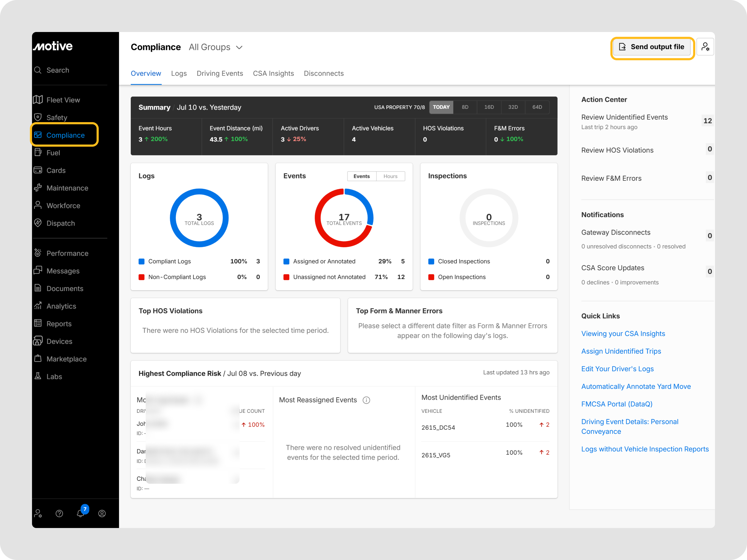This screenshot has width=747, height=560.
Task: Open Review HOS Violations action item
Action: click(x=647, y=150)
